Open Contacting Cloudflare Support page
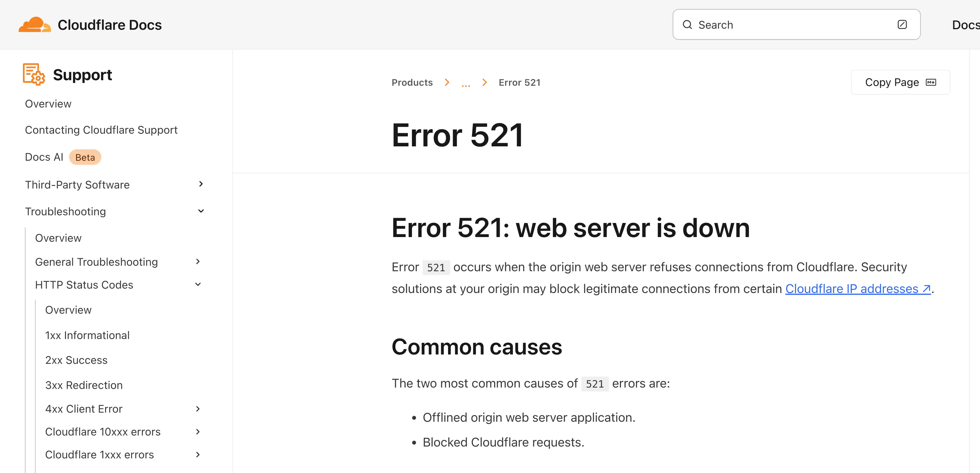The height and width of the screenshot is (473, 980). (x=101, y=130)
